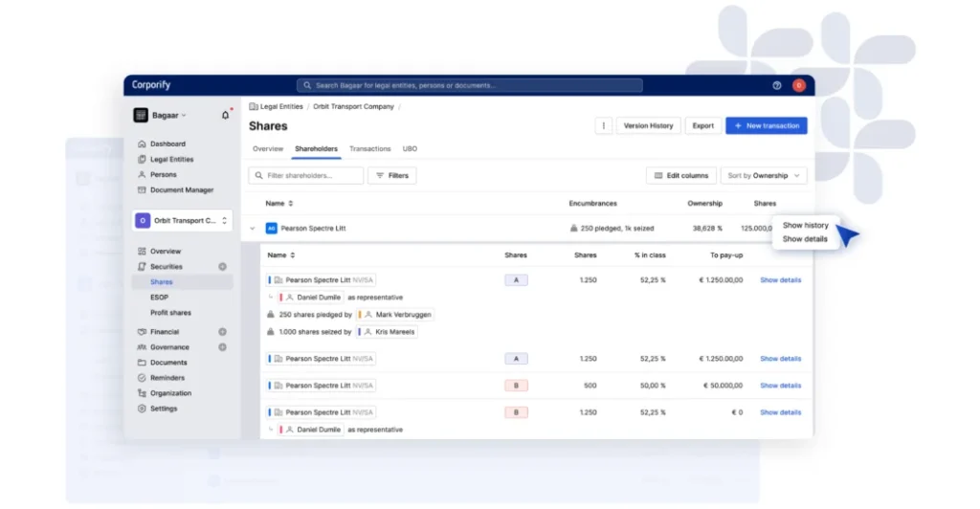Open the Bagaar workspace dropdown
This screenshot has width=980, height=509.
tap(168, 115)
